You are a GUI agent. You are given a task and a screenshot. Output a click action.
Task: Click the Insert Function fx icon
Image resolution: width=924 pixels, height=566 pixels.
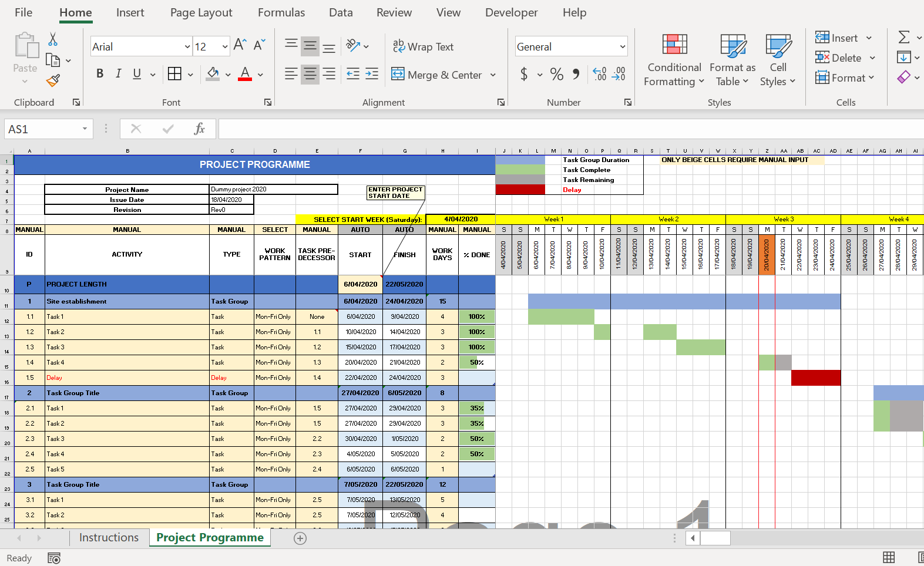coord(199,129)
